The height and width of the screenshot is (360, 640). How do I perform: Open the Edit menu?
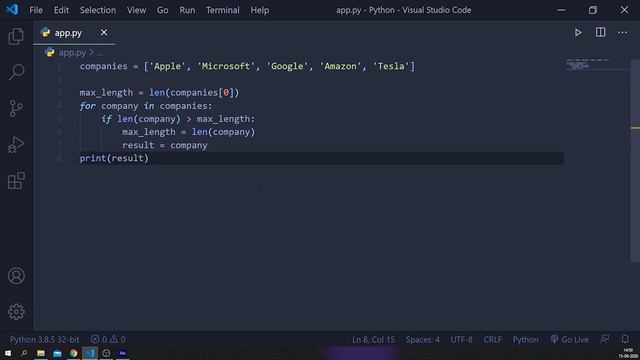[61, 10]
